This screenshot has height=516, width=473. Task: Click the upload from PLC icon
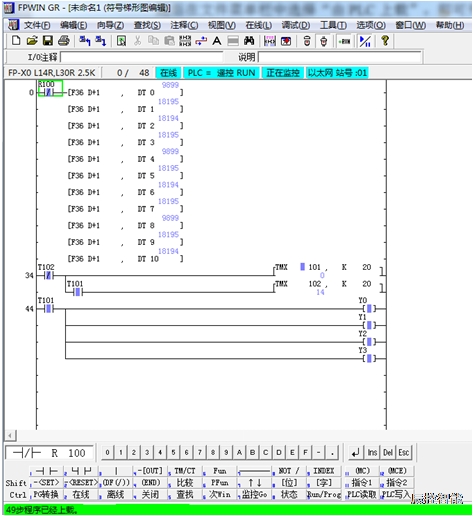(85, 41)
